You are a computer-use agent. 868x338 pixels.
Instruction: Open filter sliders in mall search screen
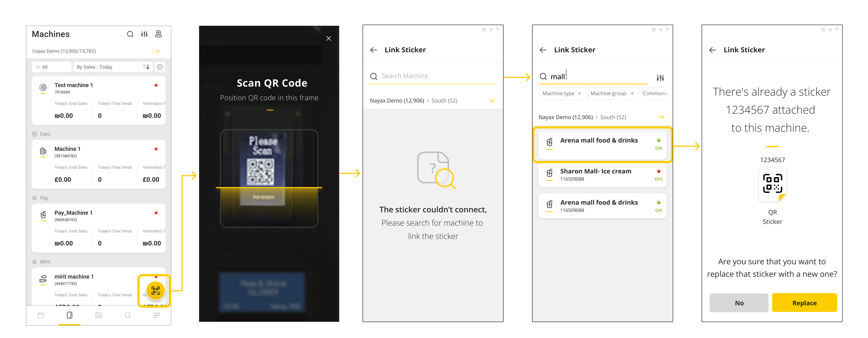tap(660, 78)
